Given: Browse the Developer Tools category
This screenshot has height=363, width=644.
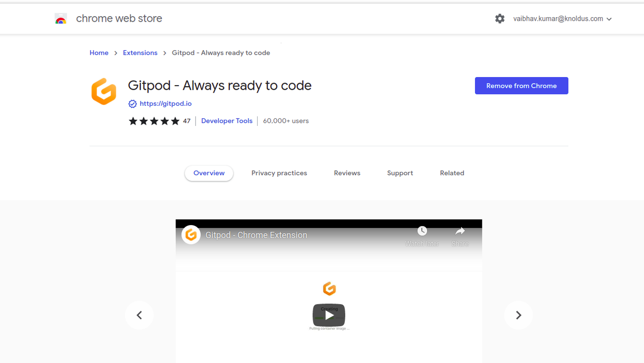Looking at the screenshot, I should [x=226, y=121].
